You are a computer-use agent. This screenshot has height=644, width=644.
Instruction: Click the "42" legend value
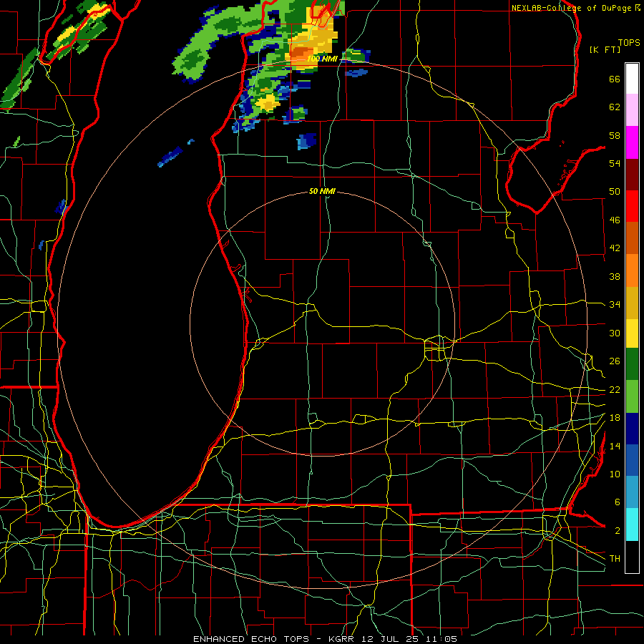[615, 248]
